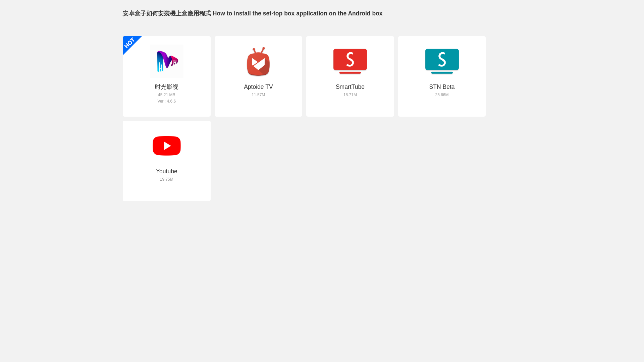This screenshot has width=644, height=362.
Task: Click the page heading about Android box
Action: [253, 13]
